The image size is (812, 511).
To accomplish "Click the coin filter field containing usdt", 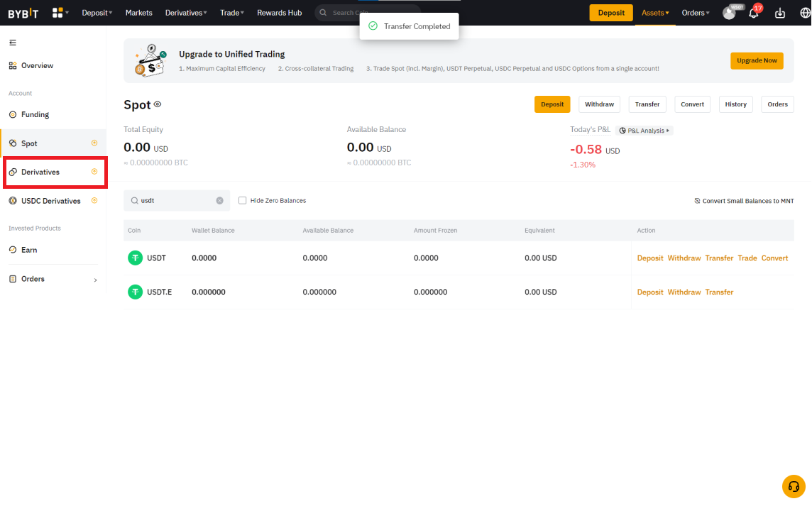I will pyautogui.click(x=177, y=200).
